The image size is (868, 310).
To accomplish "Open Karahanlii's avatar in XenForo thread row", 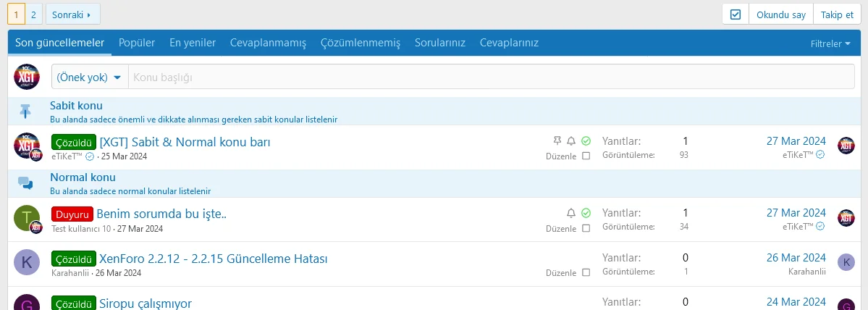I will 26,262.
